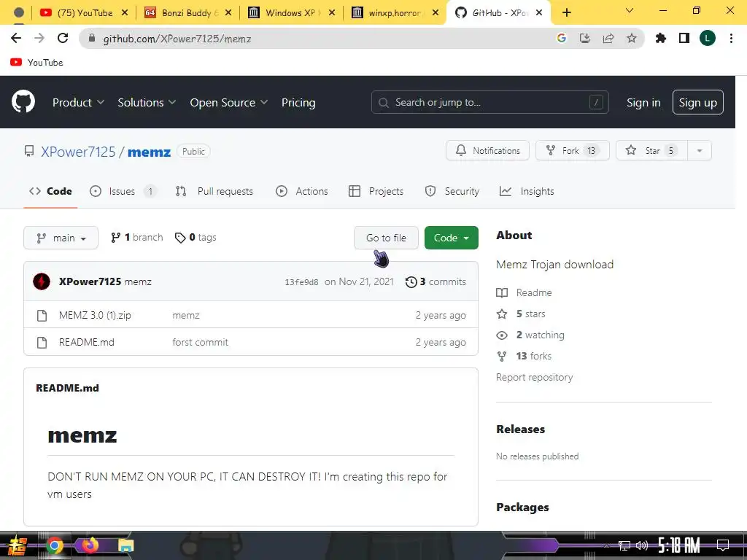This screenshot has height=560, width=747.
Task: Open a new browser tab
Action: (x=566, y=13)
